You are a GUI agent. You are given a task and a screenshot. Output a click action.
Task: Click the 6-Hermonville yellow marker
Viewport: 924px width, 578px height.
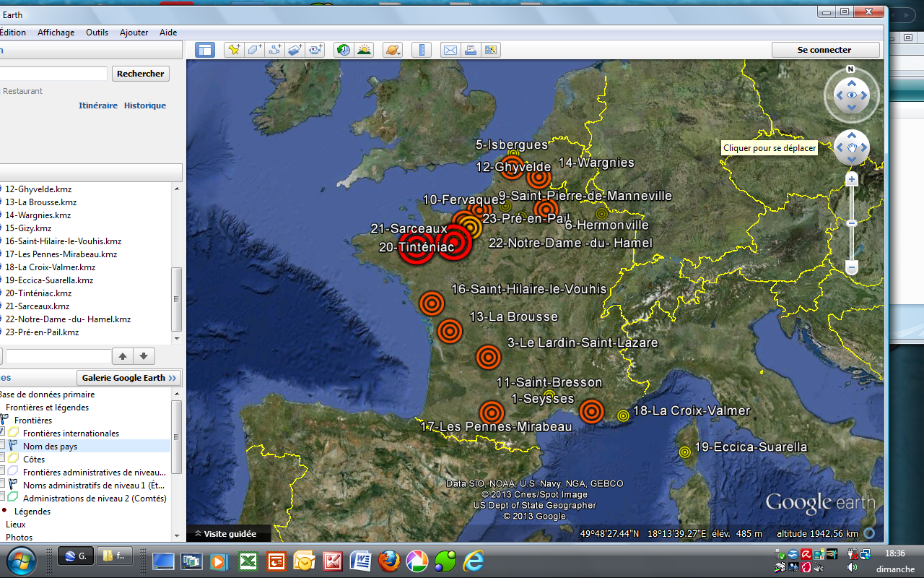point(601,214)
